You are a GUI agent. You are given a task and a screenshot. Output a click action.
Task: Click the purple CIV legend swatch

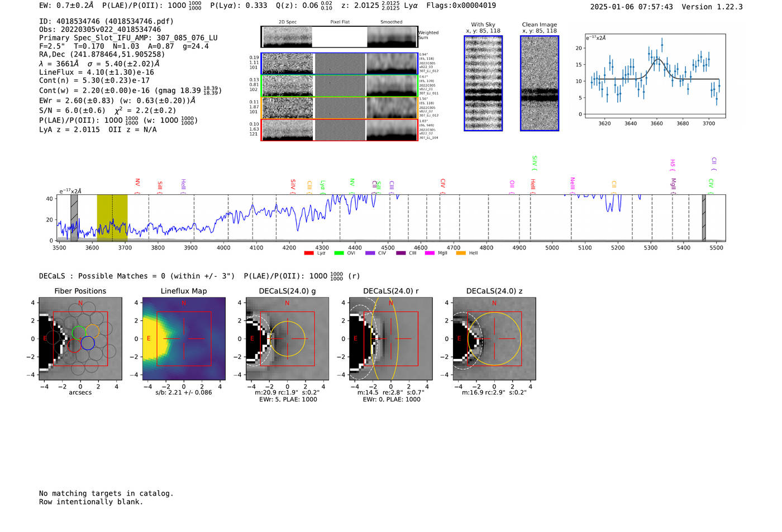pos(370,253)
